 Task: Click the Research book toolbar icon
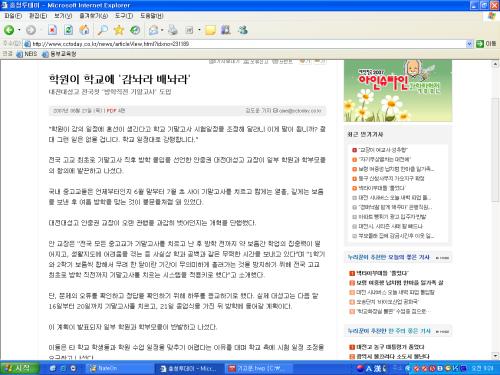(226, 30)
